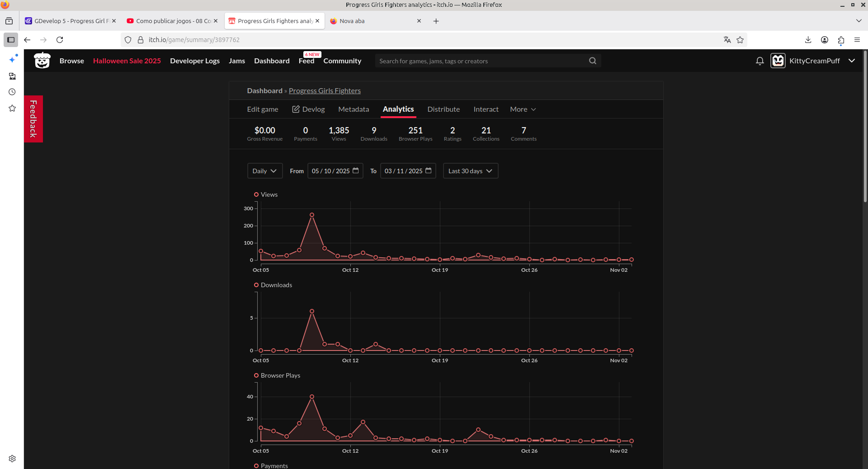Expand the Last 30 days dropdown
The image size is (868, 469).
(x=470, y=171)
